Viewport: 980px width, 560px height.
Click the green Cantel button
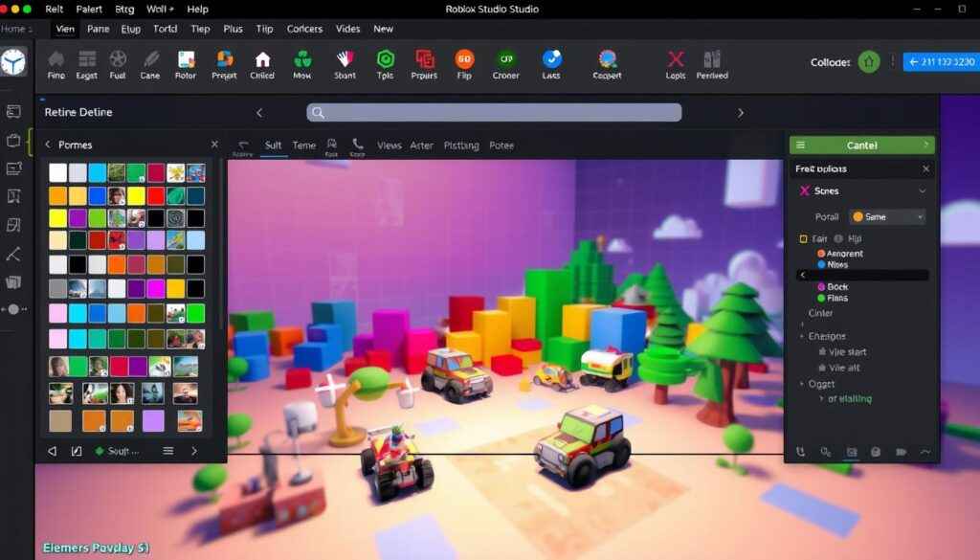point(862,145)
